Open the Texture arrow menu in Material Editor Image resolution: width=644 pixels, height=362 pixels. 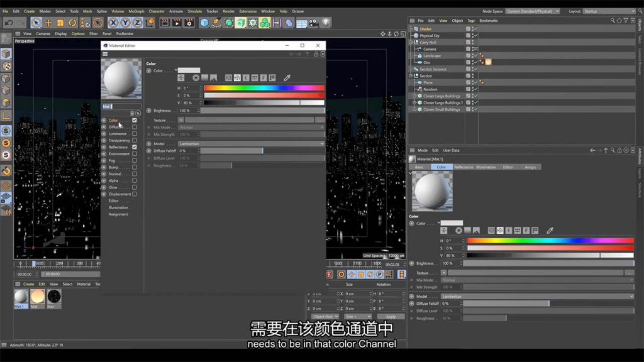click(x=180, y=120)
